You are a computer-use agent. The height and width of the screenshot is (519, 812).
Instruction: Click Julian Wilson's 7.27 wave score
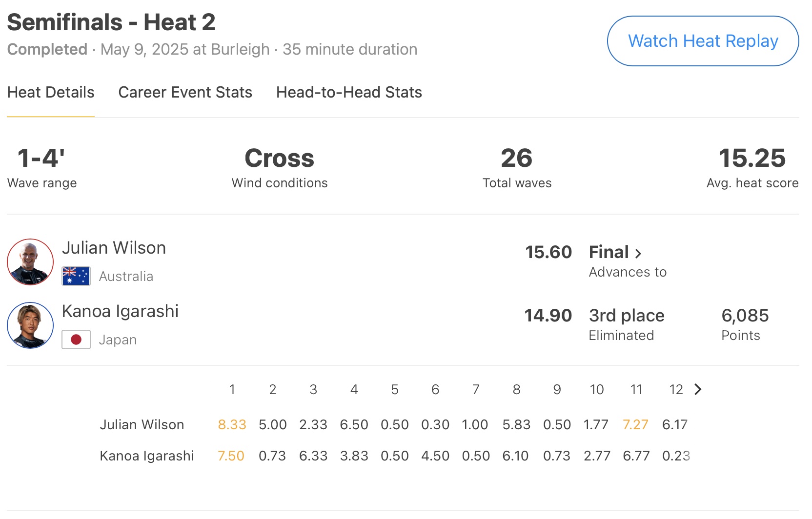coord(635,424)
